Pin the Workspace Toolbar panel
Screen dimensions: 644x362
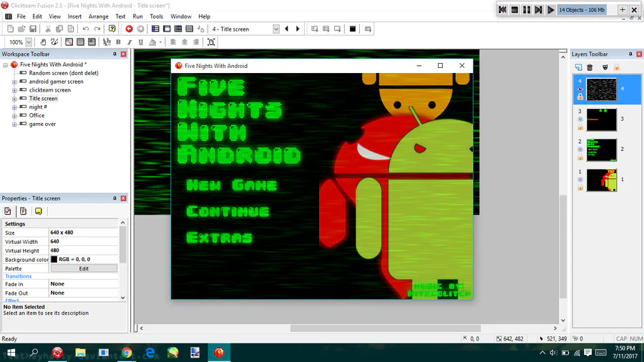point(114,54)
